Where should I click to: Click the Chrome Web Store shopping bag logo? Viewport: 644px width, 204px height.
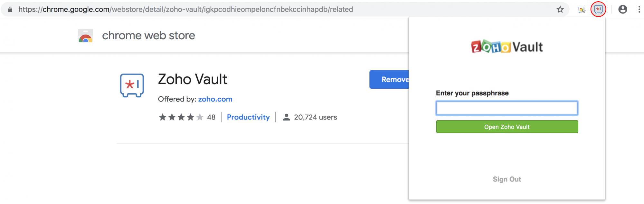point(85,35)
